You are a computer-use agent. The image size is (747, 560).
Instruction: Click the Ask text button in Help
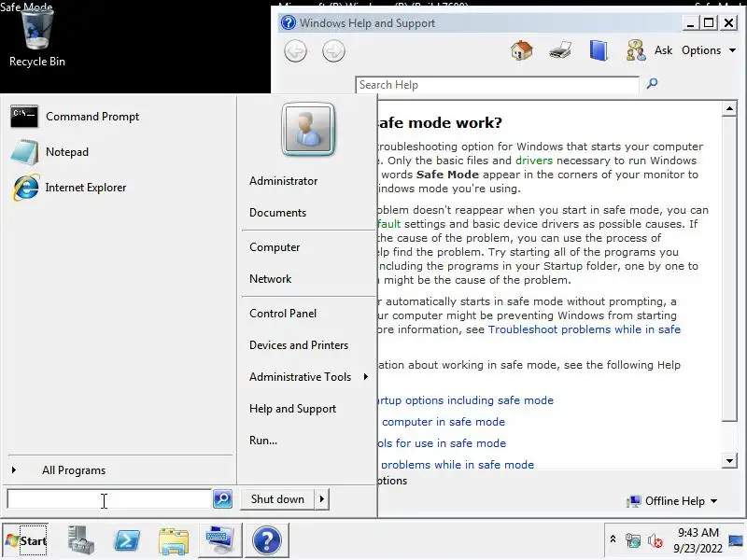tap(663, 50)
